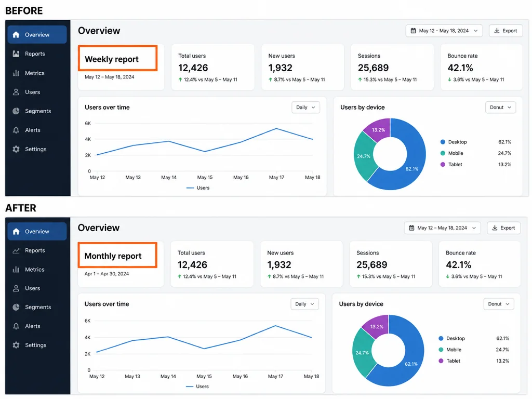Click the Metrics bar-chart icon in BEFORE sidebar

(16, 73)
